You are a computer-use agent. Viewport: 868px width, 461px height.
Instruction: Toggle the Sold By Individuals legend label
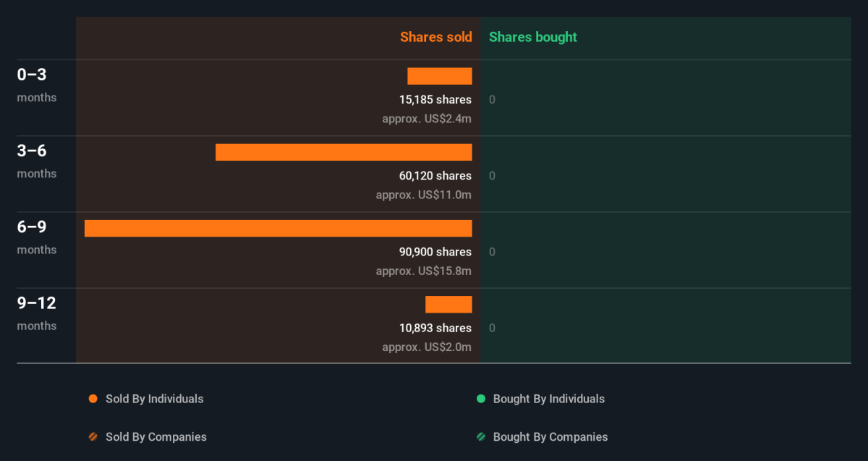click(x=155, y=399)
